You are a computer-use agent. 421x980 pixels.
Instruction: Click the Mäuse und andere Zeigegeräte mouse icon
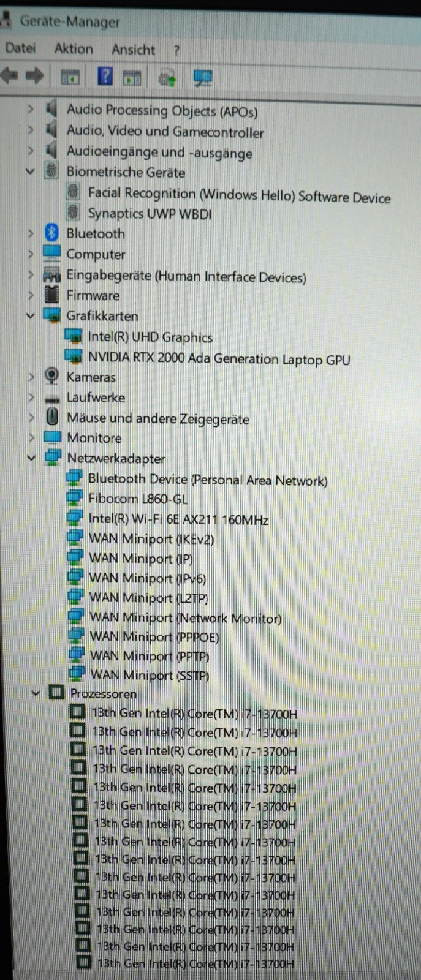tap(52, 418)
